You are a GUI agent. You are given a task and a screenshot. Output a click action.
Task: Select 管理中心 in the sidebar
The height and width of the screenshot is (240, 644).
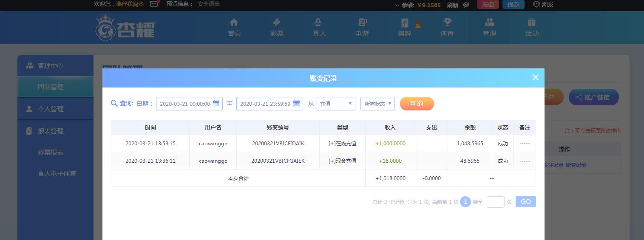[x=55, y=65]
